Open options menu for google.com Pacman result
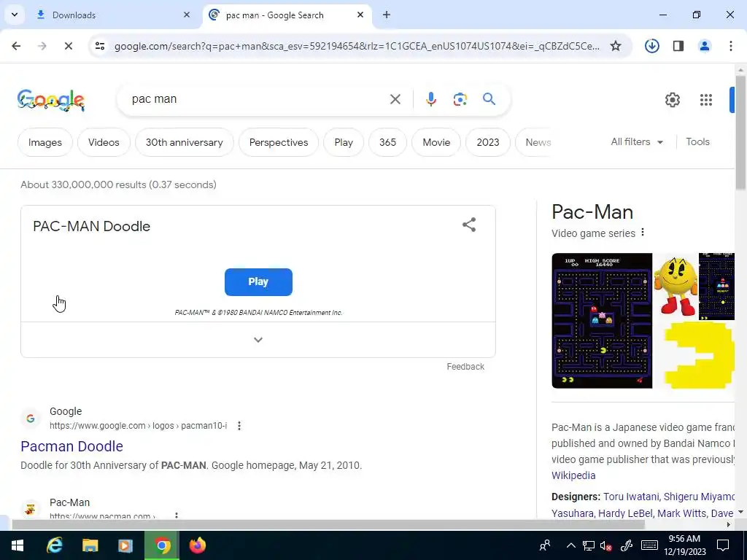 [239, 426]
